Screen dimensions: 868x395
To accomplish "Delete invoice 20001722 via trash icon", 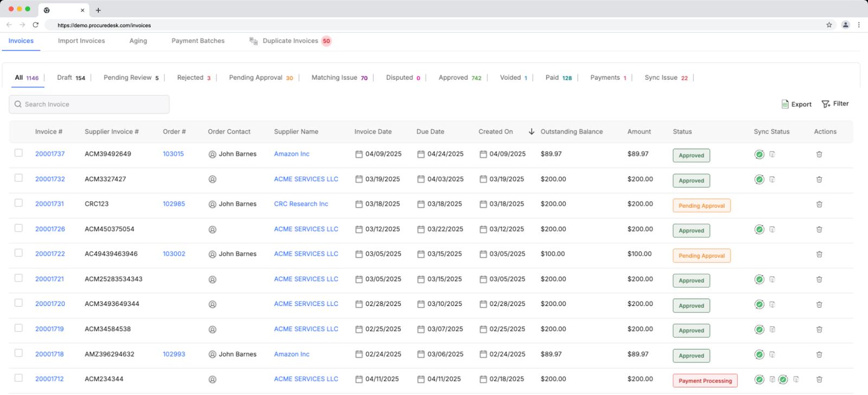I will click(819, 254).
